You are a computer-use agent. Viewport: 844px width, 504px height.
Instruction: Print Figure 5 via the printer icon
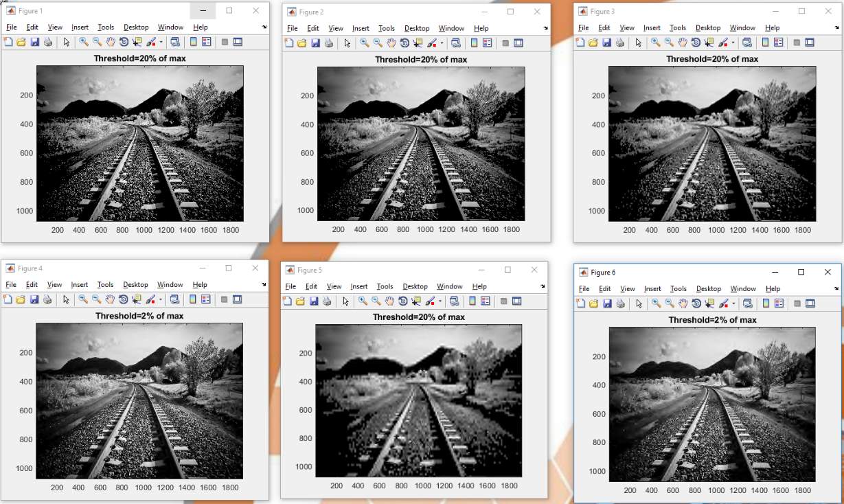[x=327, y=301]
